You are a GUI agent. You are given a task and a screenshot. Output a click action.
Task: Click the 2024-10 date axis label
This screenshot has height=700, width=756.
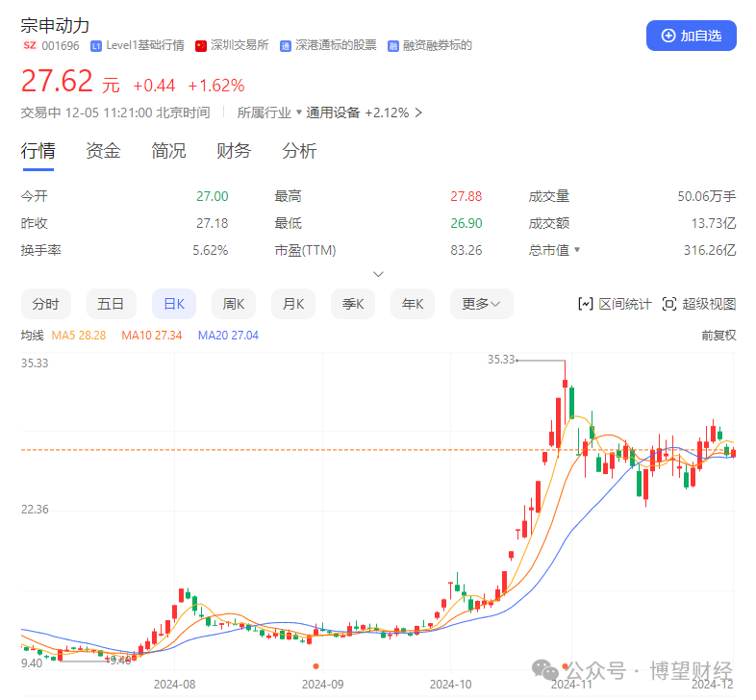pos(451,684)
